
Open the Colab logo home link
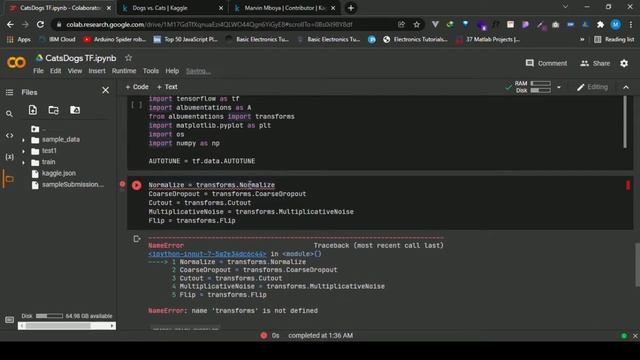pos(16,62)
